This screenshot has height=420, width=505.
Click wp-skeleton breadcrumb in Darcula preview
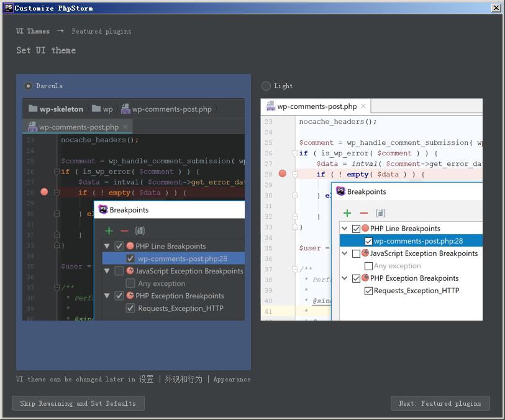click(55, 109)
